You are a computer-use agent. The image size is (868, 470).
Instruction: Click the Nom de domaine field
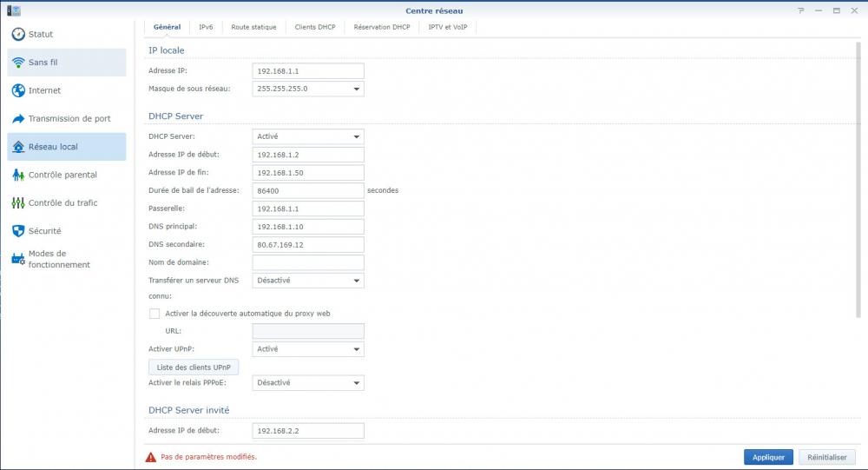pyautogui.click(x=308, y=262)
